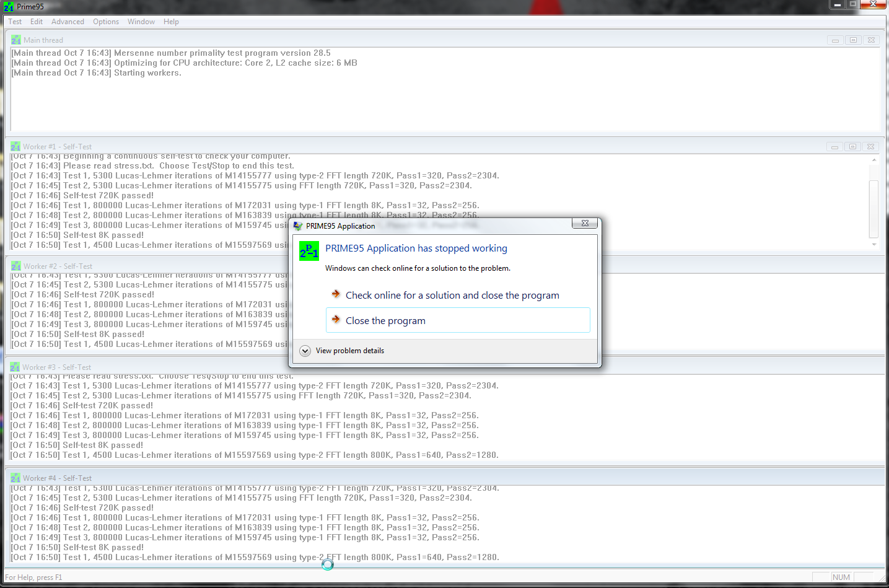
Task: Open the Edit menu
Action: click(x=37, y=22)
